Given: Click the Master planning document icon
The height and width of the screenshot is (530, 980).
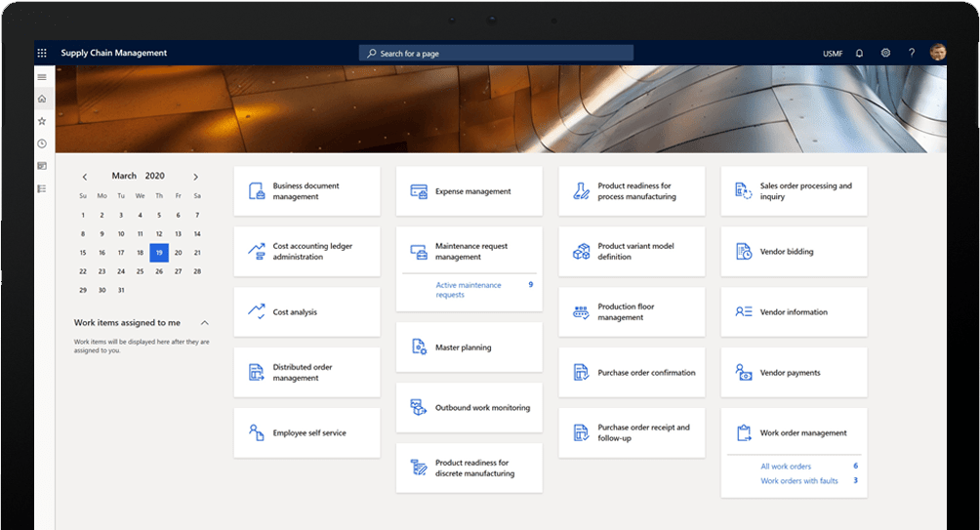Looking at the screenshot, I should (x=419, y=347).
